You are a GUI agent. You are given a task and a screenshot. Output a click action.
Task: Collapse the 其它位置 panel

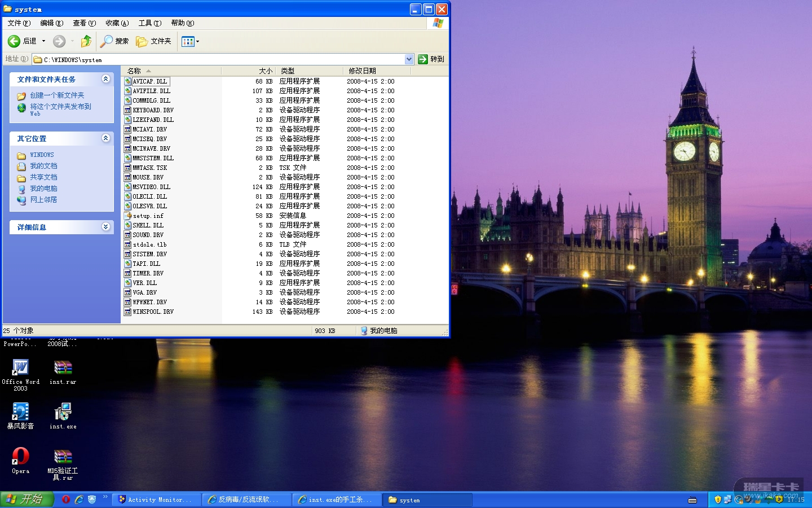tap(105, 138)
